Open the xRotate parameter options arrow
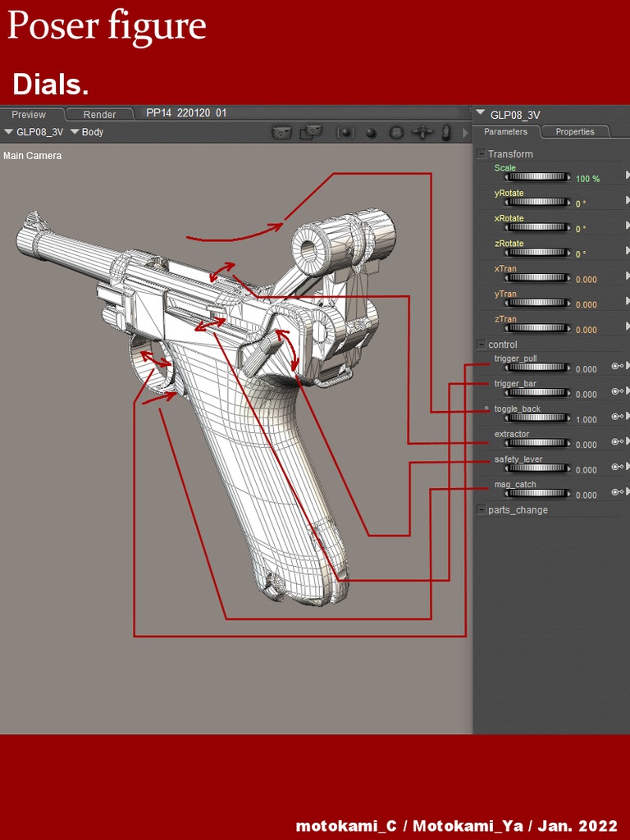The height and width of the screenshot is (840, 630). [628, 225]
